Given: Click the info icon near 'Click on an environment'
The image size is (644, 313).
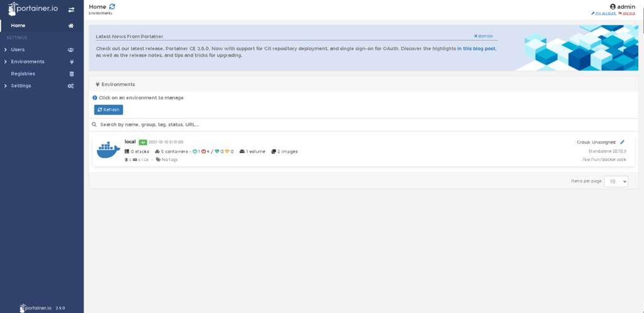Looking at the screenshot, I should [95, 98].
